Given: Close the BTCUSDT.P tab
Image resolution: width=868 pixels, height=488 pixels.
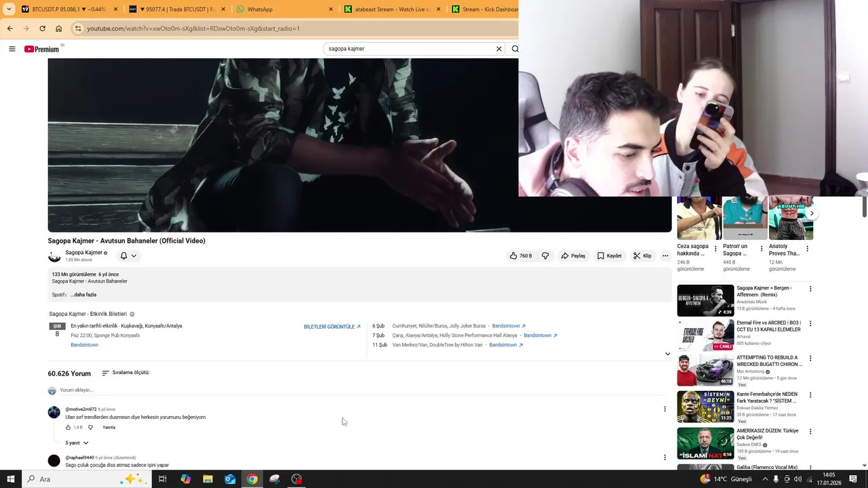Looking at the screenshot, I should point(115,9).
